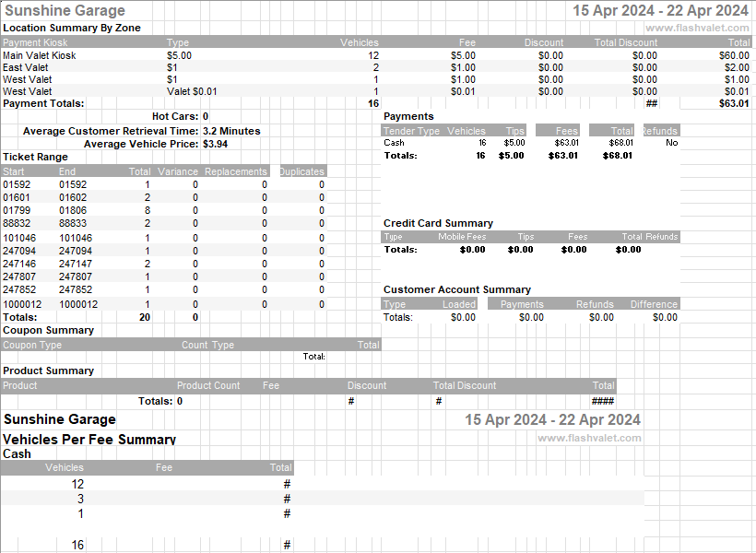Screen dimensions: 756x553
Task: Select the Vehicles Per Fee Summary heading
Action: (x=89, y=440)
